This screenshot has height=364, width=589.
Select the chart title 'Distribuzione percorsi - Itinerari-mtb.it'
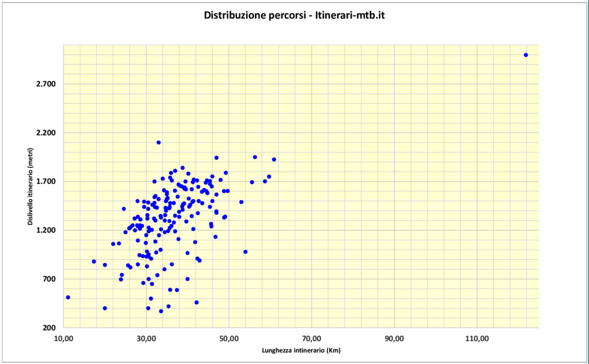(x=295, y=15)
